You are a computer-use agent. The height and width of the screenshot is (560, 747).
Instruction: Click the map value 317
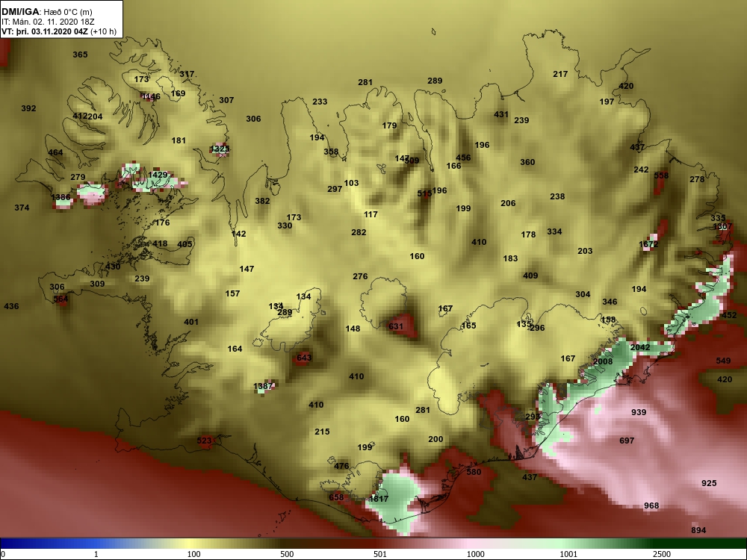click(x=187, y=74)
